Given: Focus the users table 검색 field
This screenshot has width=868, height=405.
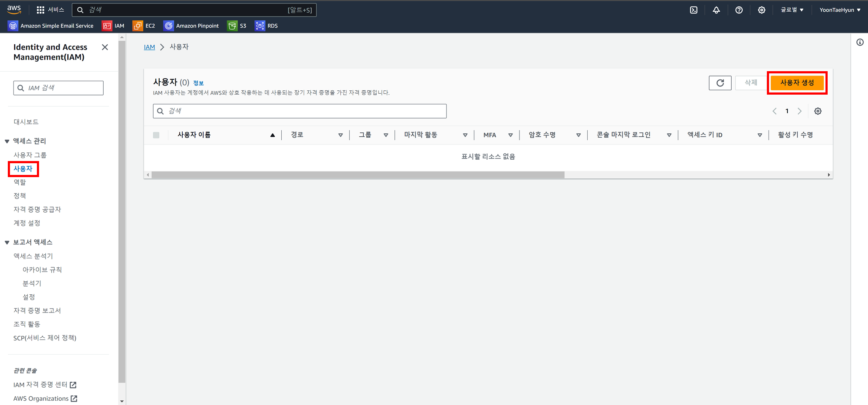Looking at the screenshot, I should [x=299, y=111].
